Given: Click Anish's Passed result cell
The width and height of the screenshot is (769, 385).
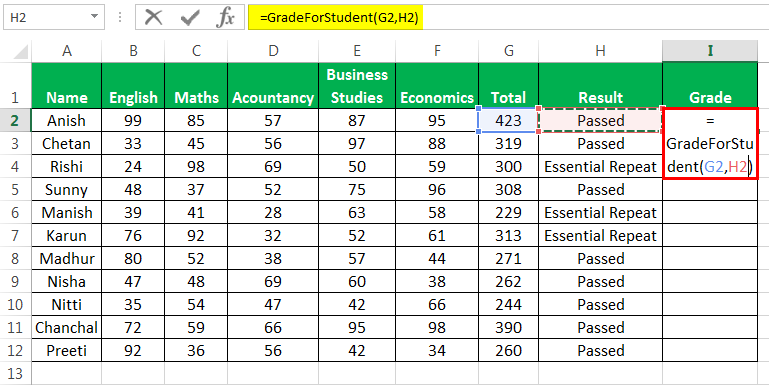Looking at the screenshot, I should [600, 120].
